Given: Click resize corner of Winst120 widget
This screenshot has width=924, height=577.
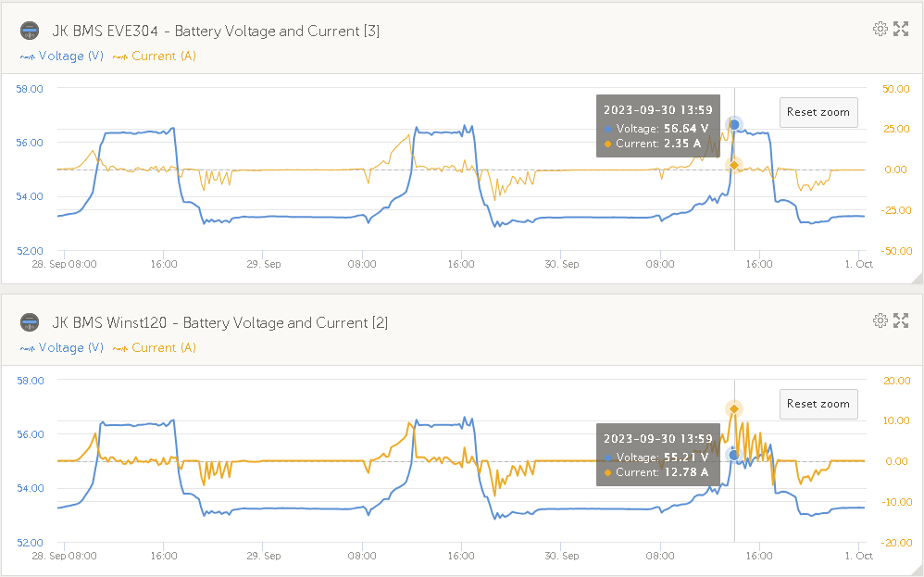Looking at the screenshot, I should (917, 570).
